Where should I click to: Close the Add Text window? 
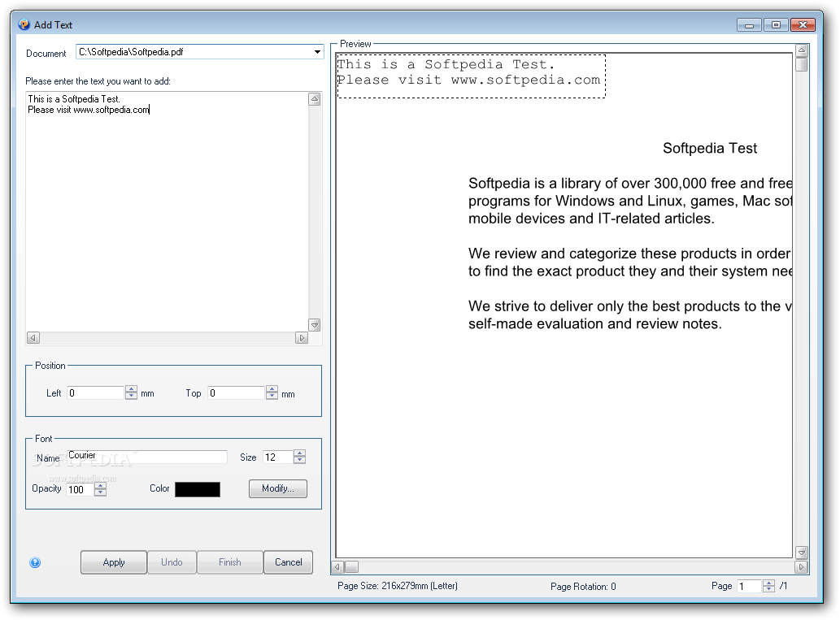pyautogui.click(x=803, y=24)
